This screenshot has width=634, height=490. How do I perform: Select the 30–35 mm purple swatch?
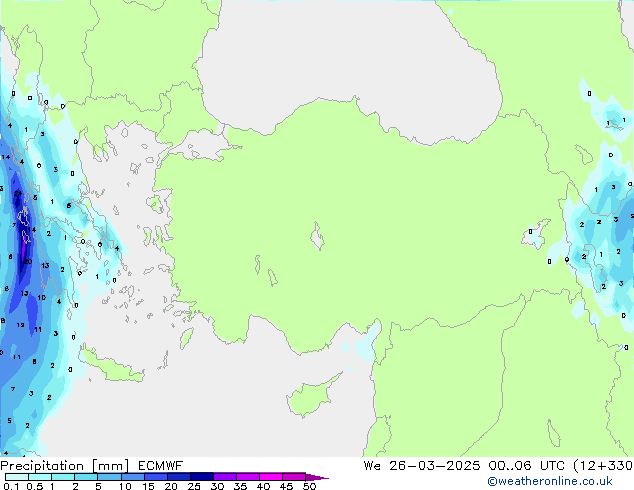(x=225, y=477)
